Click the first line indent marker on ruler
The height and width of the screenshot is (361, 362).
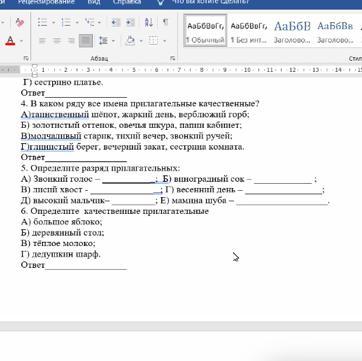[x=34, y=66]
